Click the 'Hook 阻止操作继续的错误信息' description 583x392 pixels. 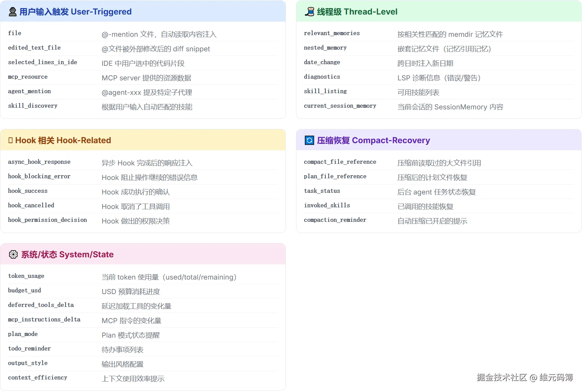pyautogui.click(x=150, y=178)
